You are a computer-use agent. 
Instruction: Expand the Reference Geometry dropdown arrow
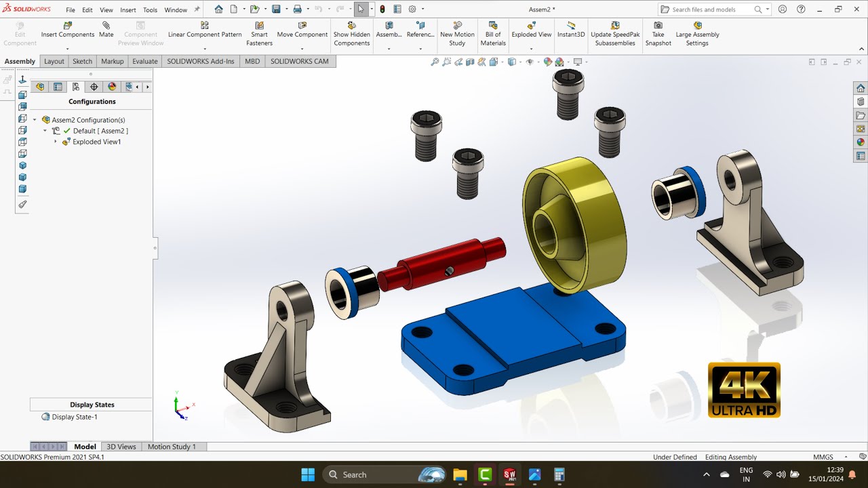420,49
